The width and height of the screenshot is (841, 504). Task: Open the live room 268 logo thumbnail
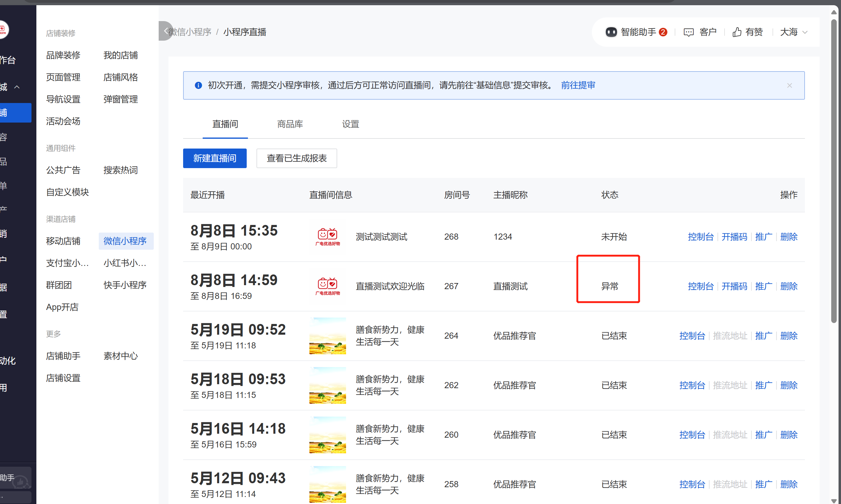tap(327, 237)
